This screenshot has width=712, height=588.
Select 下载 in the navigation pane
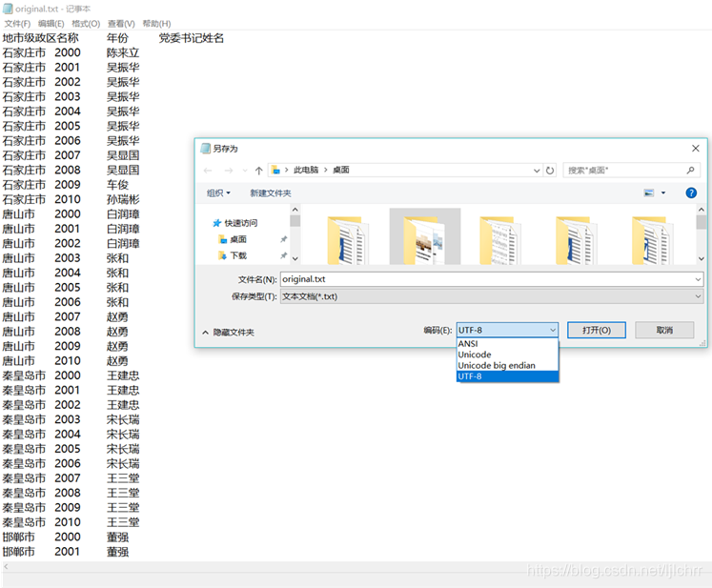coord(233,255)
